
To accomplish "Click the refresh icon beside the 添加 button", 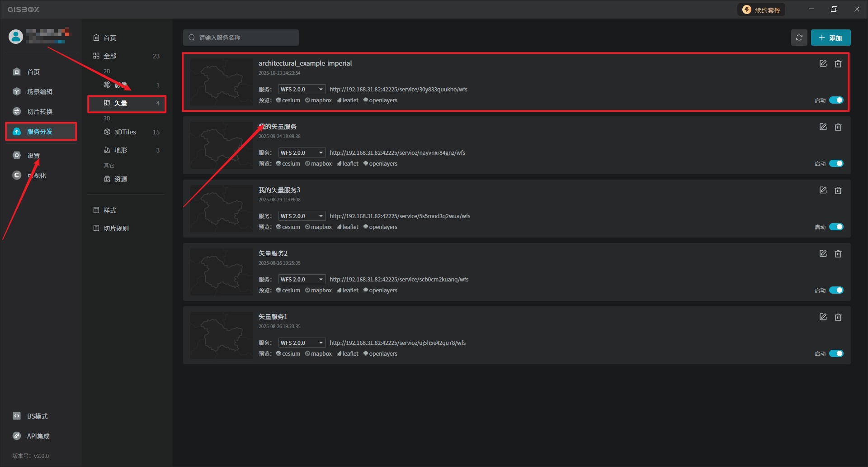I will pos(799,38).
